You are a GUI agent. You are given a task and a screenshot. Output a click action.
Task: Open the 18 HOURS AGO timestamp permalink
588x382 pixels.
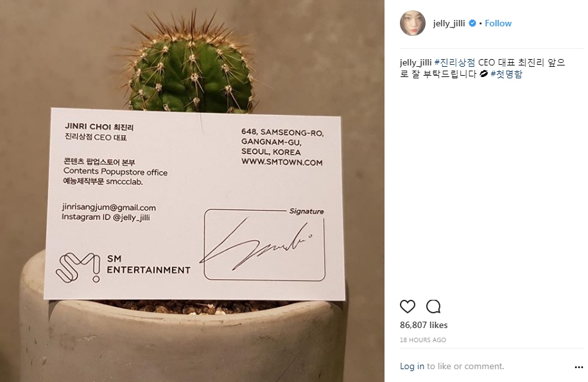click(423, 340)
